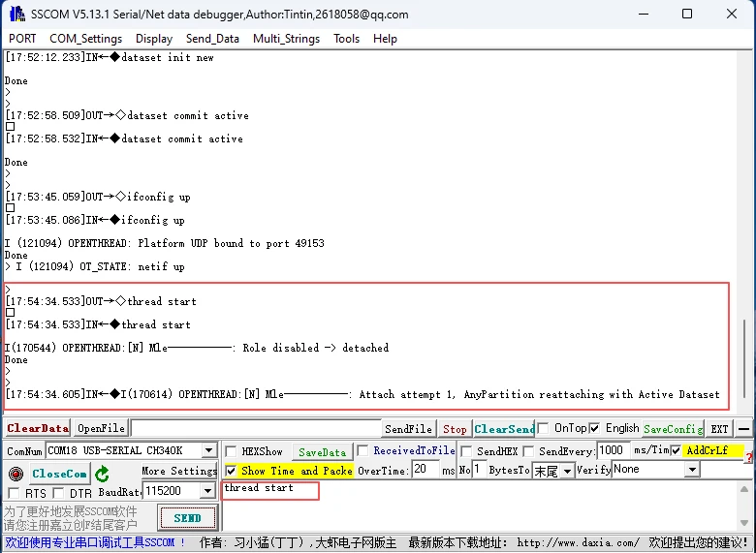Image resolution: width=756 pixels, height=553 pixels.
Task: Open the COM_Settings menu
Action: (85, 39)
